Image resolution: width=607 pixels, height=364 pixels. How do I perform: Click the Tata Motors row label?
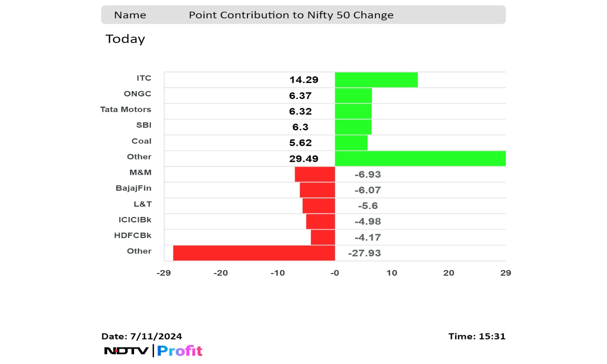(x=126, y=110)
